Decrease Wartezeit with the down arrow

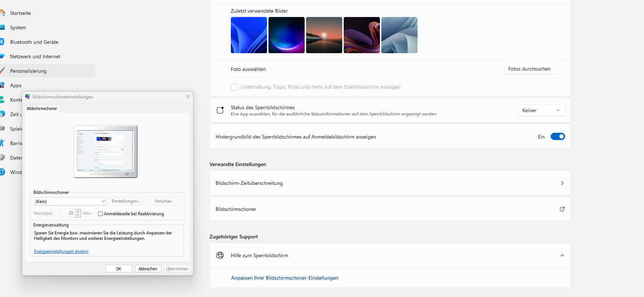point(78,215)
